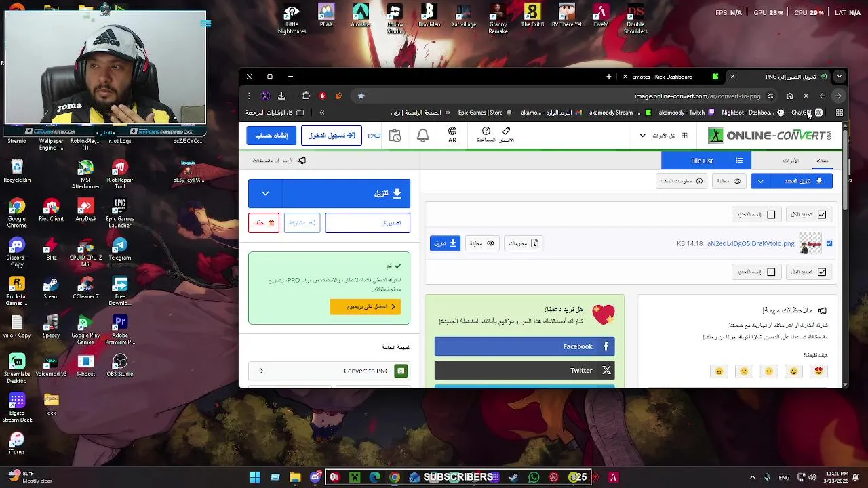
Task: Open the File List tab
Action: pos(705,161)
